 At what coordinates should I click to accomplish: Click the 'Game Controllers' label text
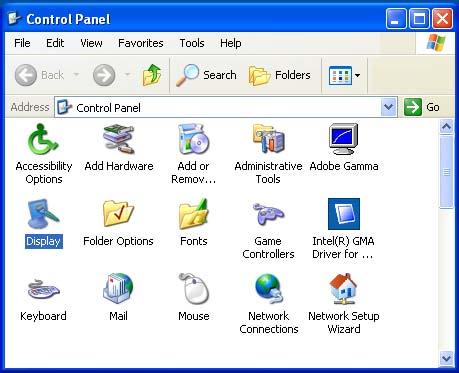click(268, 247)
